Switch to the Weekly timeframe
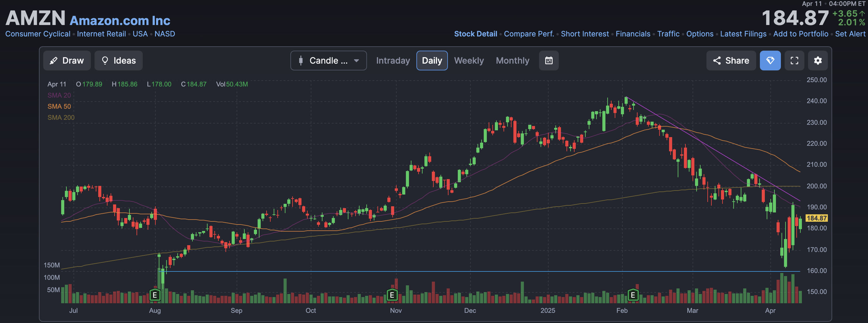 (x=469, y=61)
